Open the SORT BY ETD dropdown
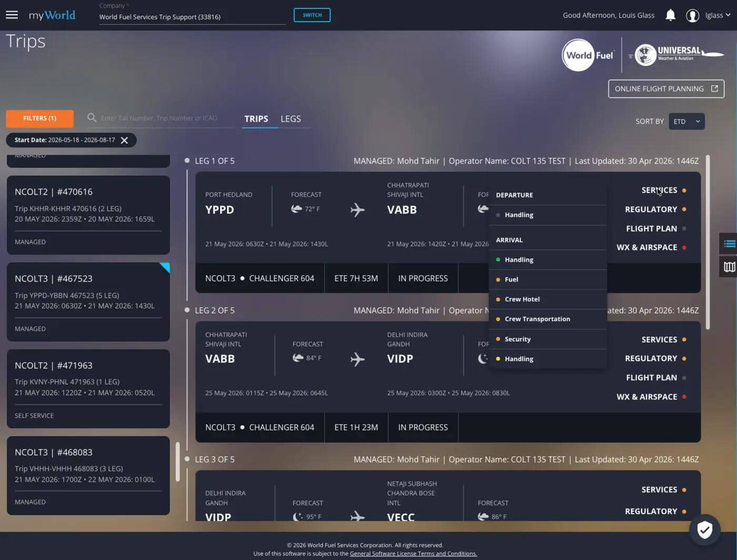 pyautogui.click(x=686, y=122)
